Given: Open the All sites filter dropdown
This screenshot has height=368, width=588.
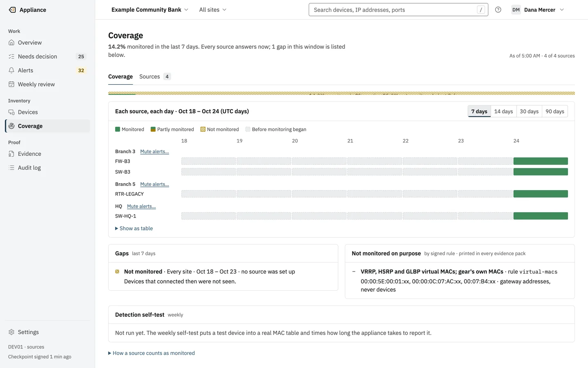Looking at the screenshot, I should point(212,10).
